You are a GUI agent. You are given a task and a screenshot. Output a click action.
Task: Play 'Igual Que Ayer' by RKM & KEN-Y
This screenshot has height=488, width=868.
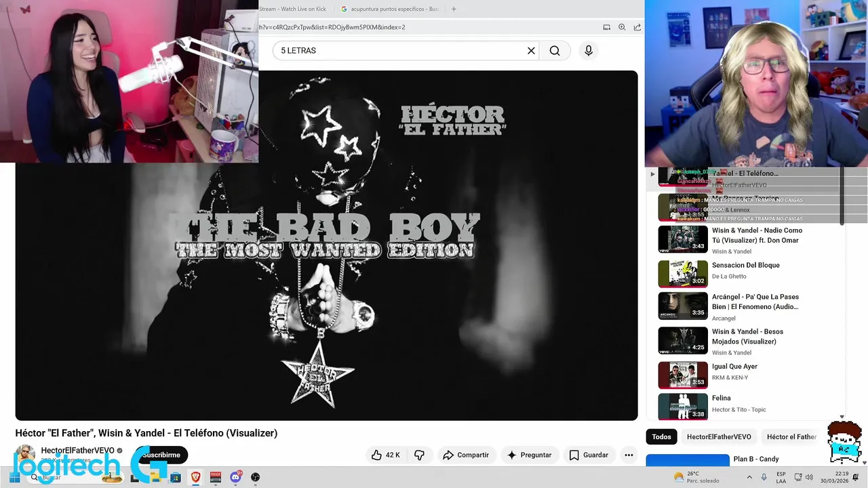[734, 367]
